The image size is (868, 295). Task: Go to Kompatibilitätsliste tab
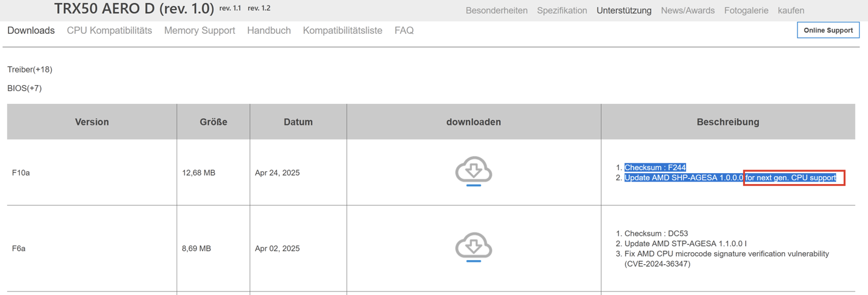point(342,31)
